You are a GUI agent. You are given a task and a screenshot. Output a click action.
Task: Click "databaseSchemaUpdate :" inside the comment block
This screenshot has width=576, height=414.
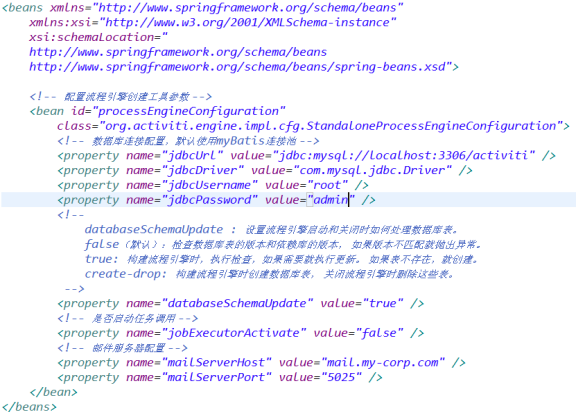160,229
